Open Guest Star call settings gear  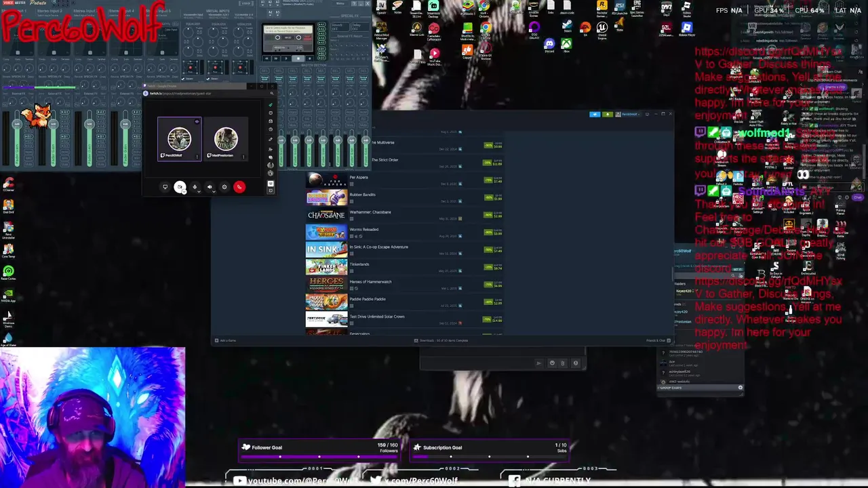(x=224, y=187)
